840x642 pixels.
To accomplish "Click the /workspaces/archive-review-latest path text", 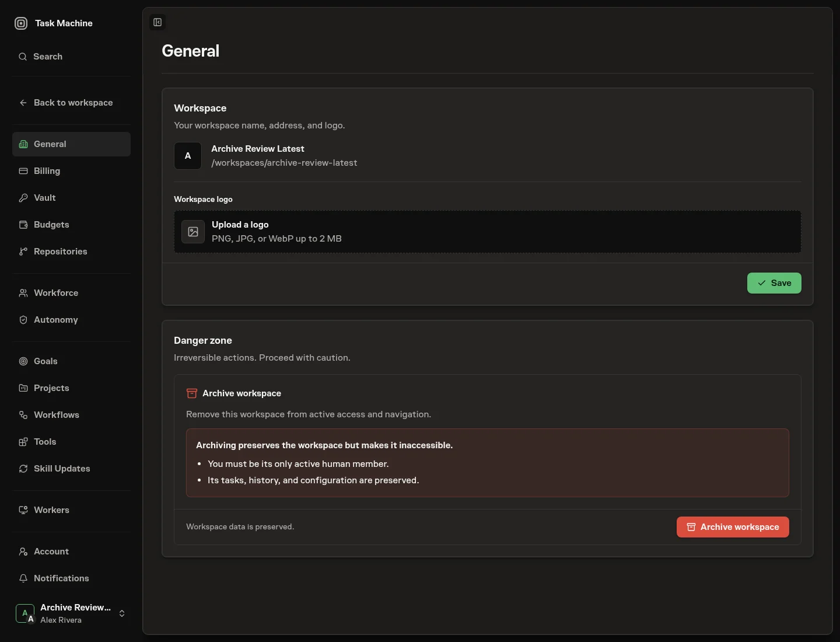I will (x=284, y=163).
